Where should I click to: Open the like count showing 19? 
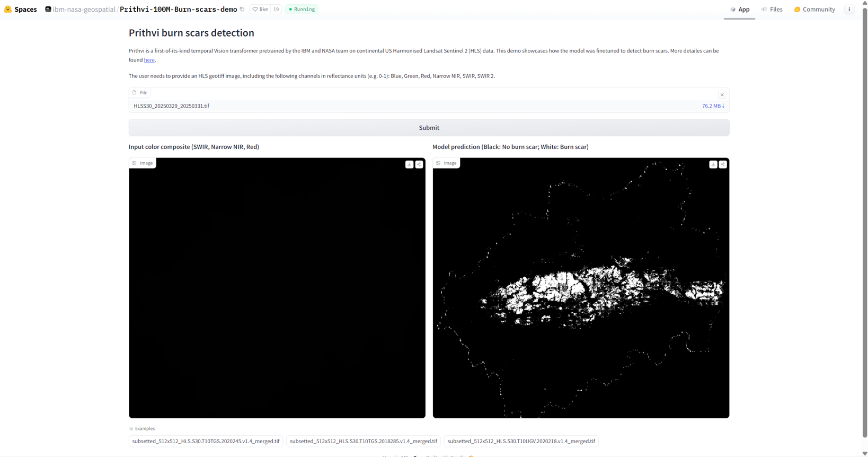(x=276, y=9)
